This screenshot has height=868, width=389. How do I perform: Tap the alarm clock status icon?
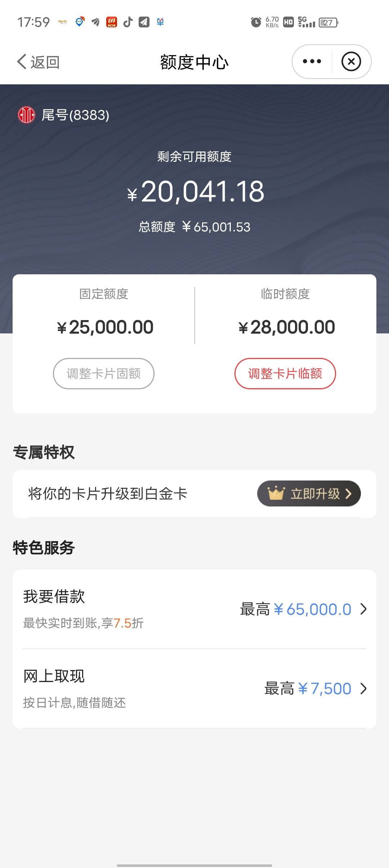[256, 22]
